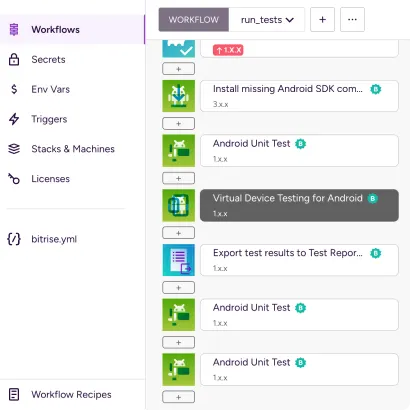Open Workflow Recipes at the bottom
The image size is (410, 410).
click(x=72, y=395)
